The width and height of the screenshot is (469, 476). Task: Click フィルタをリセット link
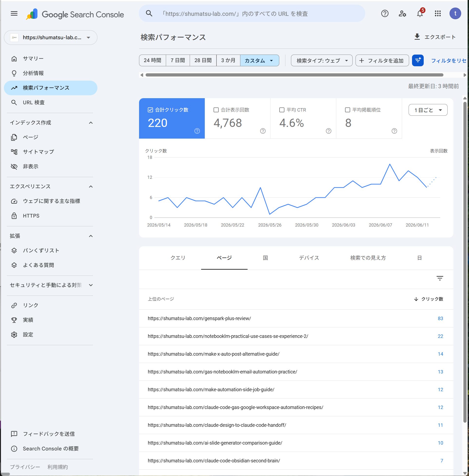[449, 61]
